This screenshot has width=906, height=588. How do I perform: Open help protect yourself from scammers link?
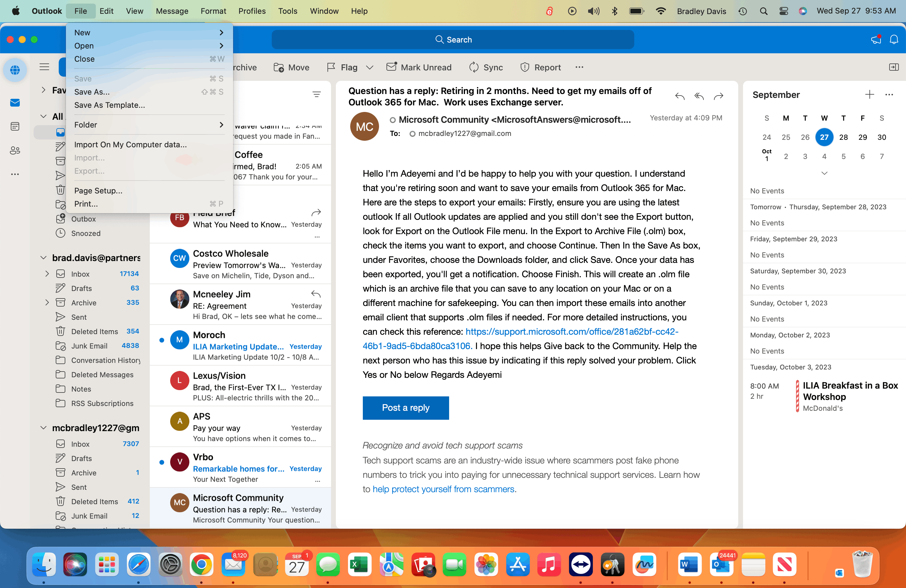point(443,489)
